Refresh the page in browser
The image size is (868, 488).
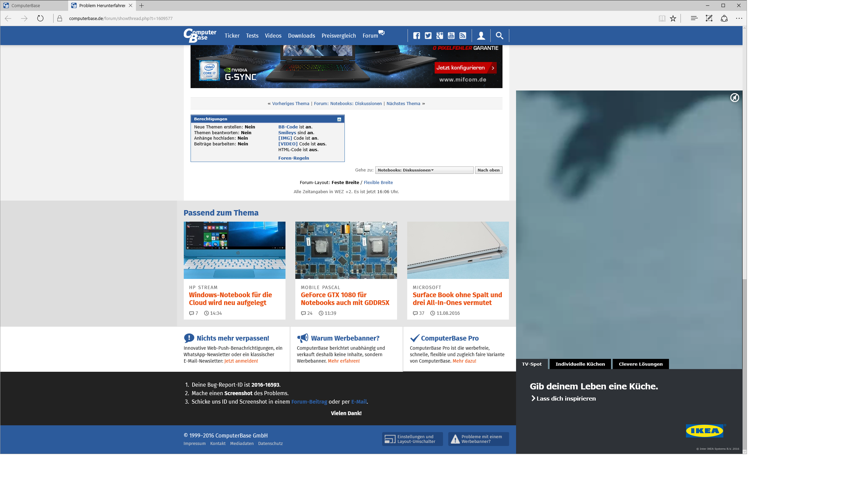40,18
